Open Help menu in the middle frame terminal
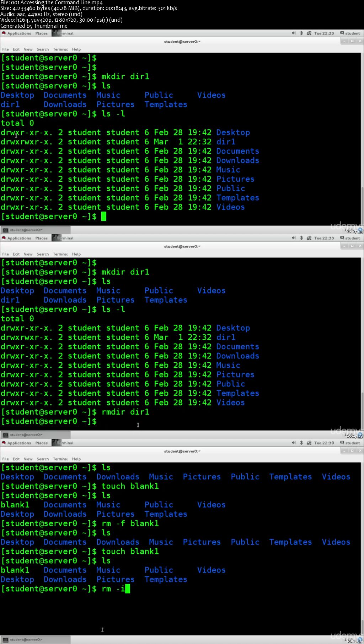Image resolution: width=364 pixels, height=644 pixels. 76,254
